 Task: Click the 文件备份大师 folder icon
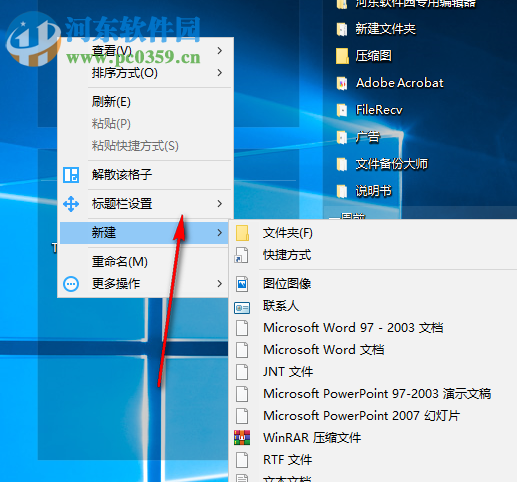click(342, 164)
